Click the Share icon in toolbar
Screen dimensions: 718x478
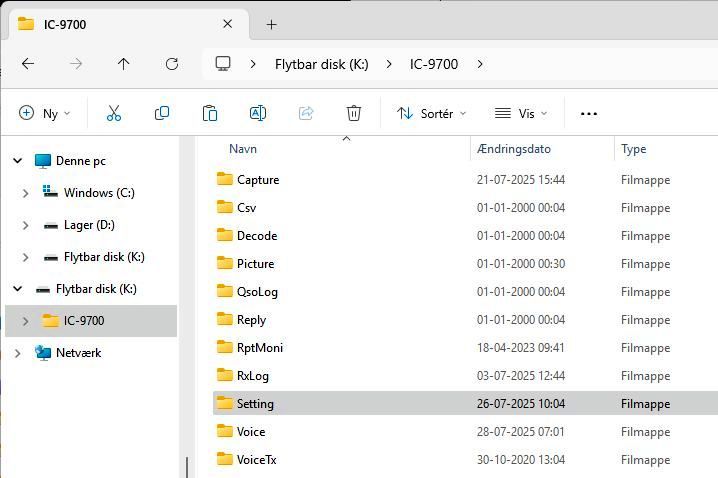[x=306, y=113]
